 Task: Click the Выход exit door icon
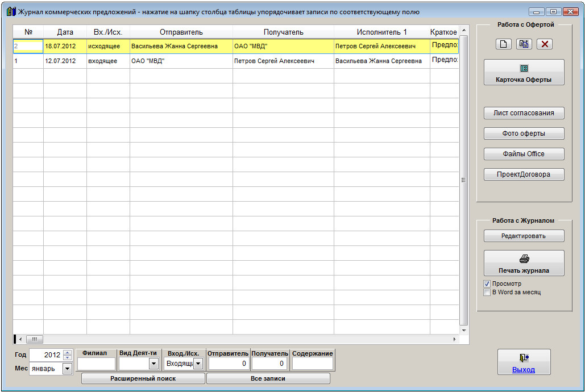(524, 362)
